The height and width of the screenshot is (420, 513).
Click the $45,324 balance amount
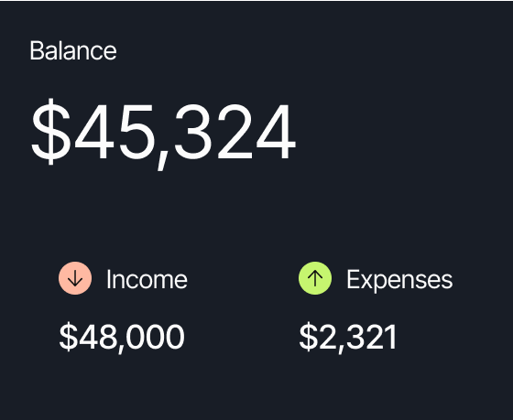(x=163, y=134)
